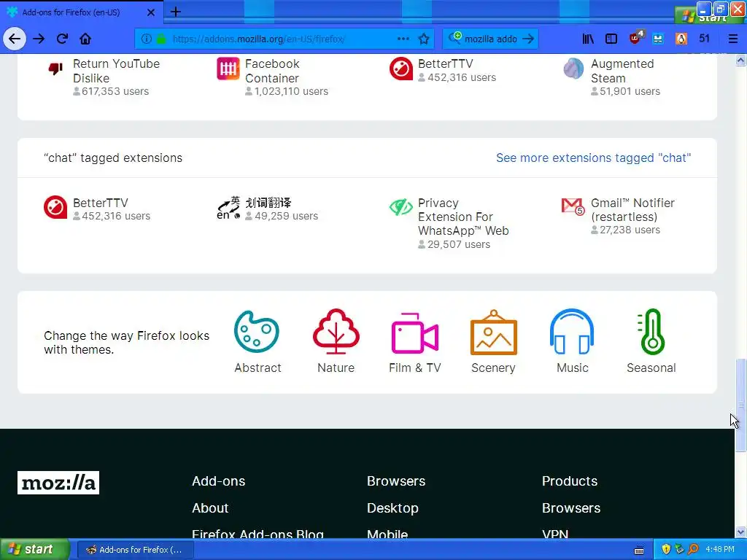The height and width of the screenshot is (560, 747).
Task: Click the scrollbar down arrow
Action: tap(740, 532)
